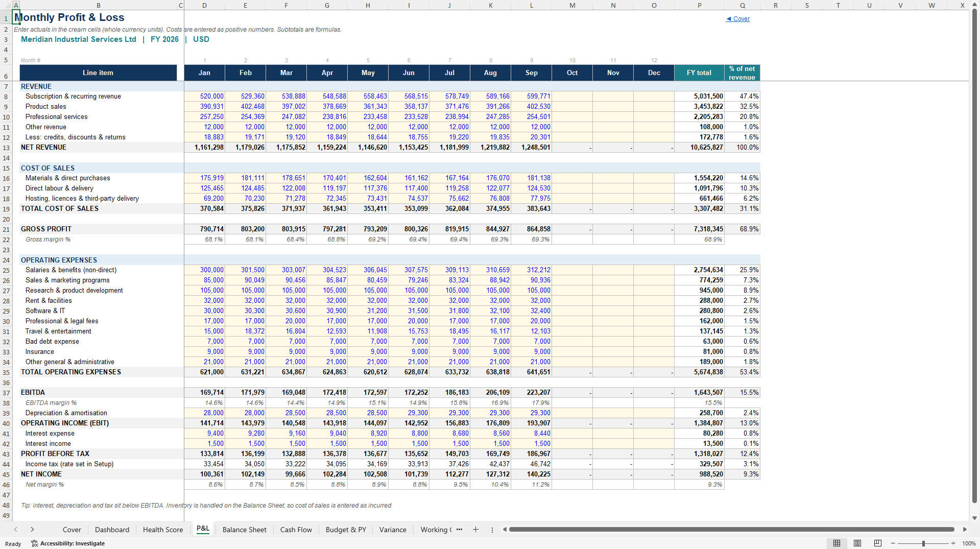Click the 100% zoom level
980x549 pixels.
click(x=969, y=543)
